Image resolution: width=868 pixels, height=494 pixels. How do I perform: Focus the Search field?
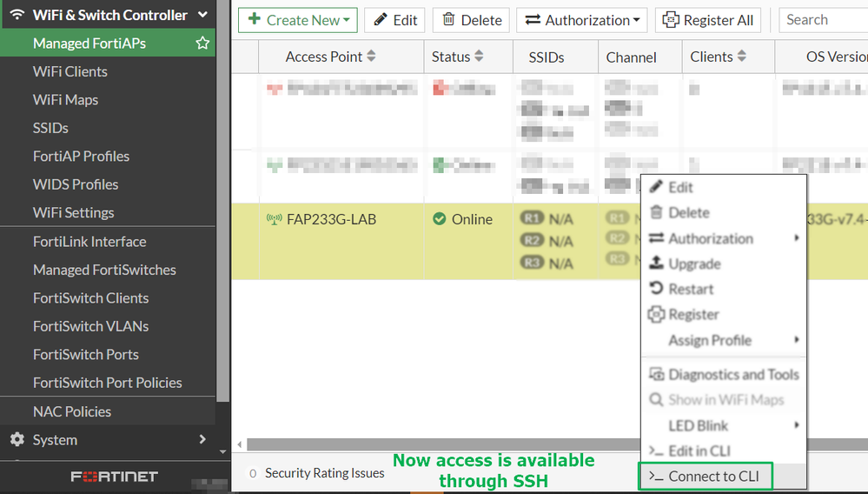coord(823,20)
